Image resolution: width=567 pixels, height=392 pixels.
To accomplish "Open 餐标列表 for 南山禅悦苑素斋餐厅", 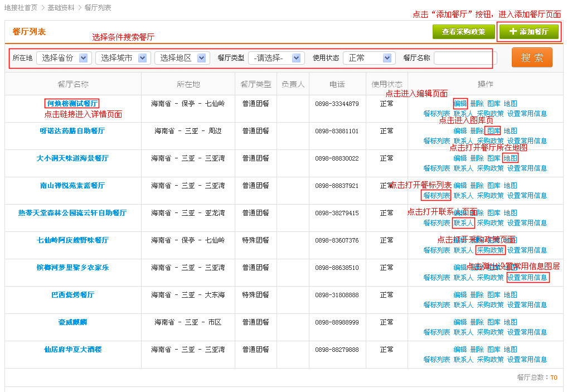I will 436,196.
